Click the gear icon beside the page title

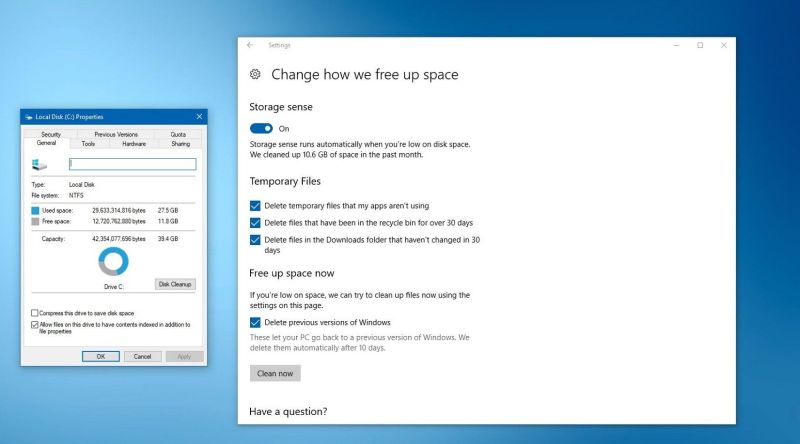[256, 74]
